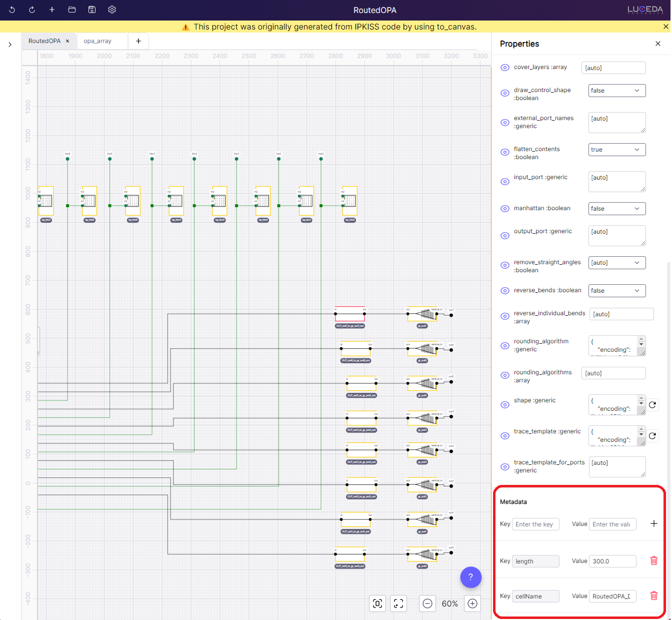
Task: Click the metadata Key input field
Action: [x=535, y=524]
